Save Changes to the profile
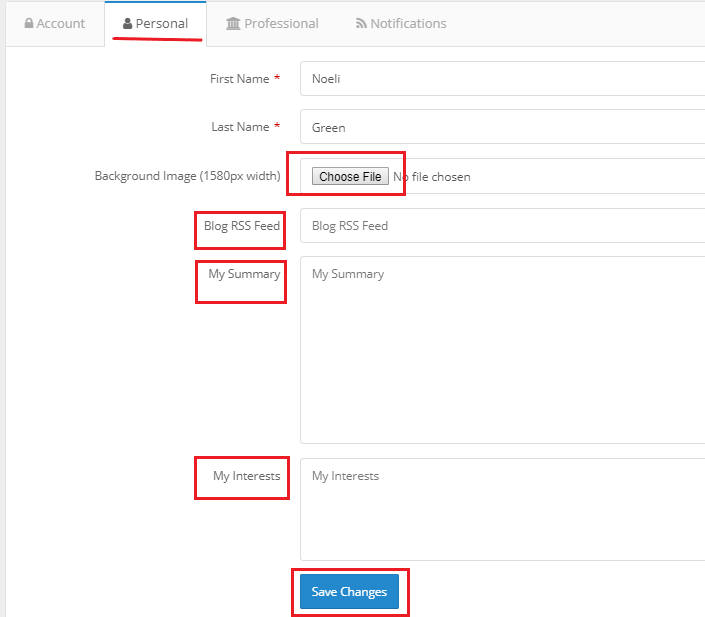Viewport: 705px width, 617px height. click(349, 591)
